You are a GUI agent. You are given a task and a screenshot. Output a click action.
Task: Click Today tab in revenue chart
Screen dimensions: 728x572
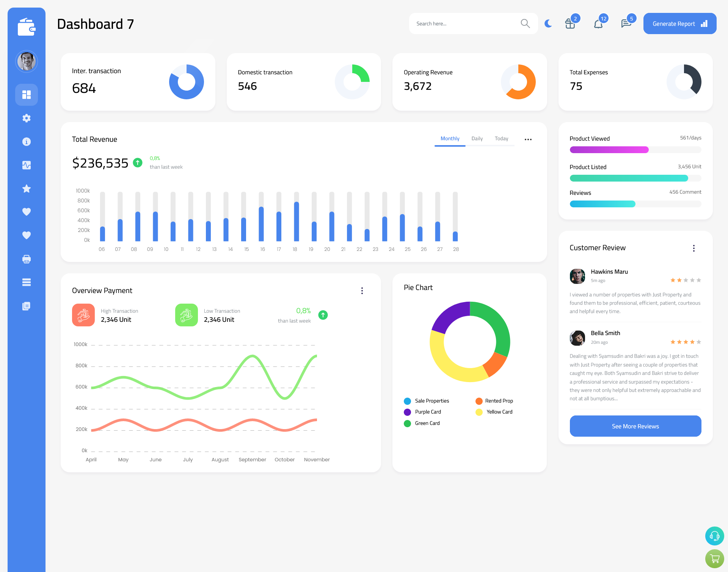pos(501,139)
